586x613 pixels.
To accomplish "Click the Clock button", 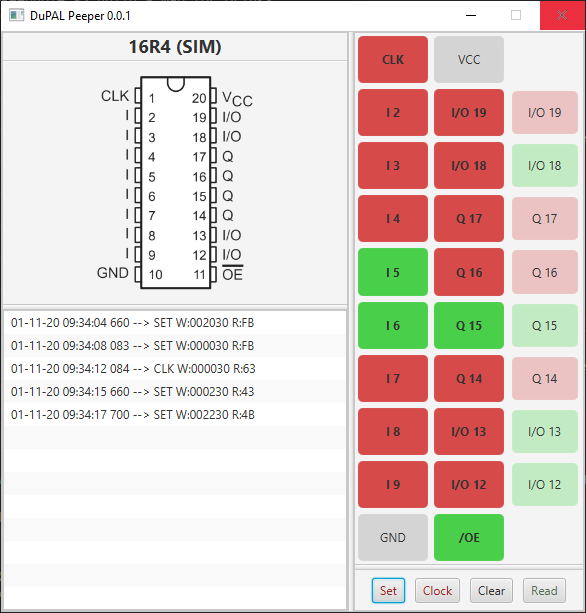I will [x=437, y=590].
